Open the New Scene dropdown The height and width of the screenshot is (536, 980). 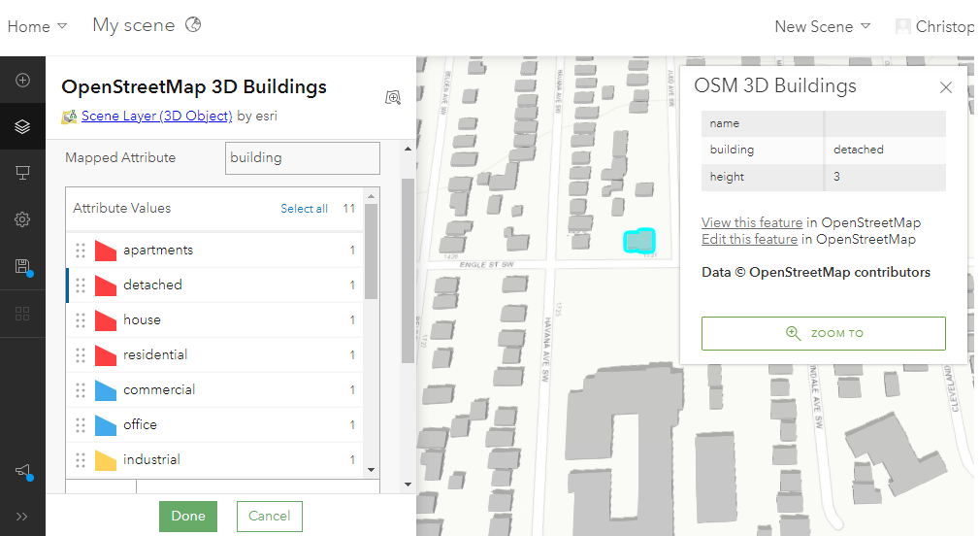823,26
